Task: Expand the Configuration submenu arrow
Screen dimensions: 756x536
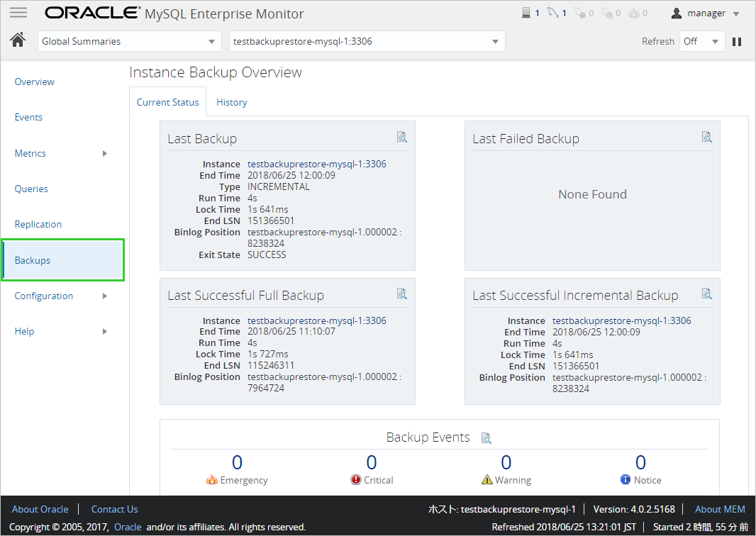Action: pyautogui.click(x=105, y=296)
